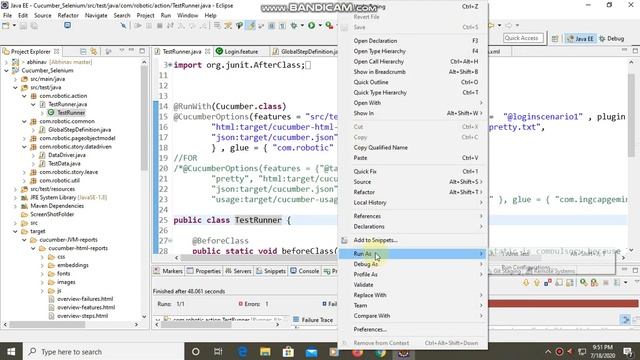Select overview-failures.html in Project Explorer
The image size is (640, 360).
[85, 299]
